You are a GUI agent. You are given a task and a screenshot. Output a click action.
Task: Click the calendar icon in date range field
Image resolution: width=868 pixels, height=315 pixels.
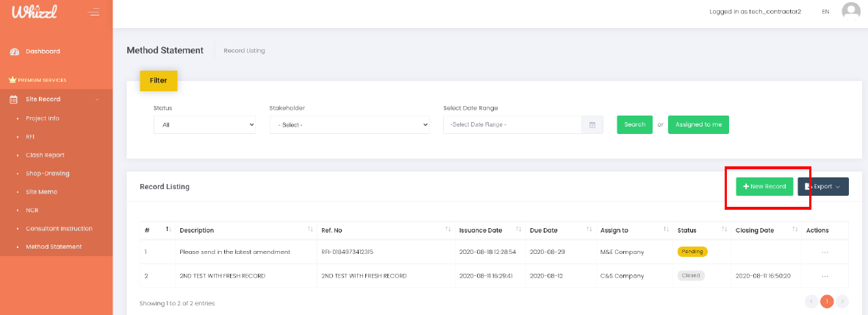[592, 125]
